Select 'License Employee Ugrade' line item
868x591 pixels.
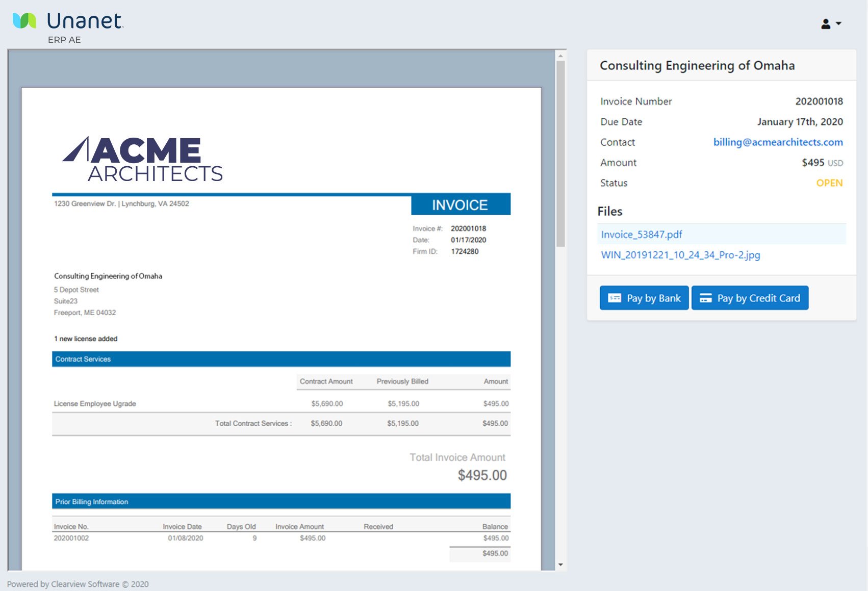[x=95, y=403]
